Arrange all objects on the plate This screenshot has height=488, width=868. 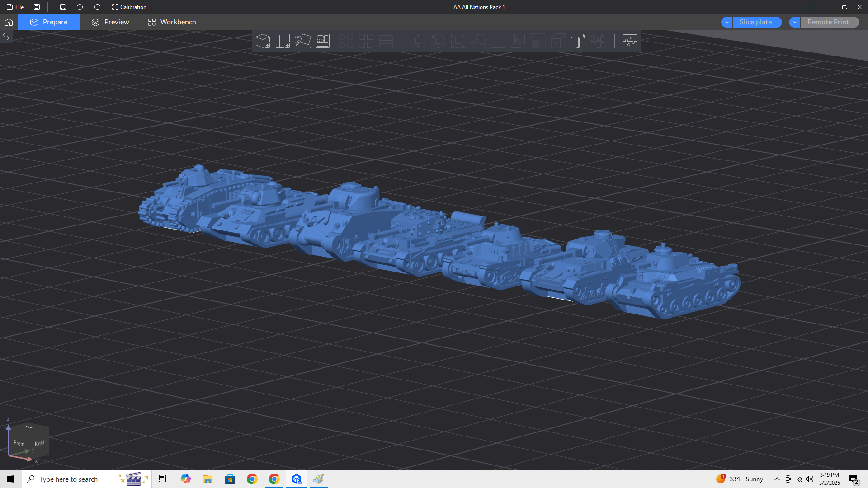[322, 41]
